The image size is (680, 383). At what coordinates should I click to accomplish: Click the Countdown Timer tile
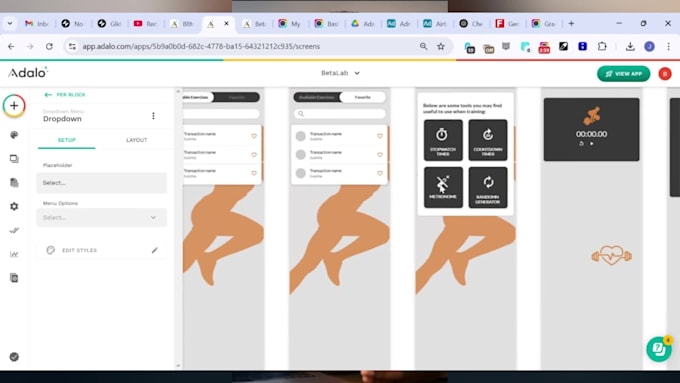click(488, 140)
